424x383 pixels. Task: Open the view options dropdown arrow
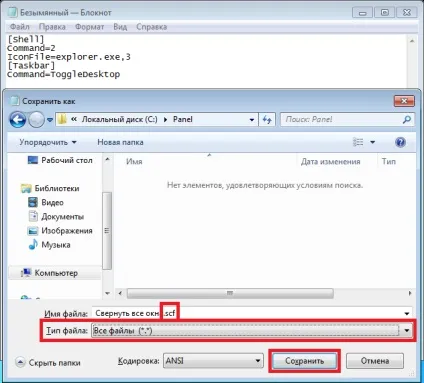[373, 142]
